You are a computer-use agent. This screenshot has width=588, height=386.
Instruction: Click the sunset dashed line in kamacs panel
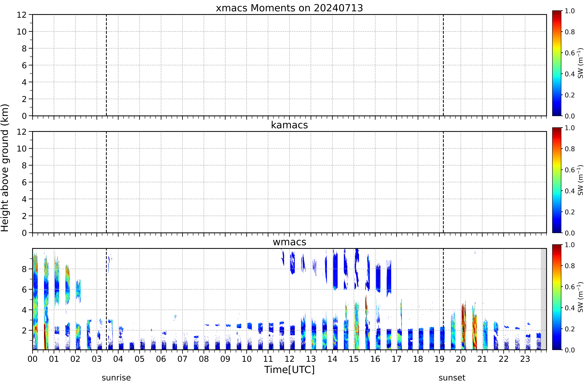pyautogui.click(x=443, y=182)
